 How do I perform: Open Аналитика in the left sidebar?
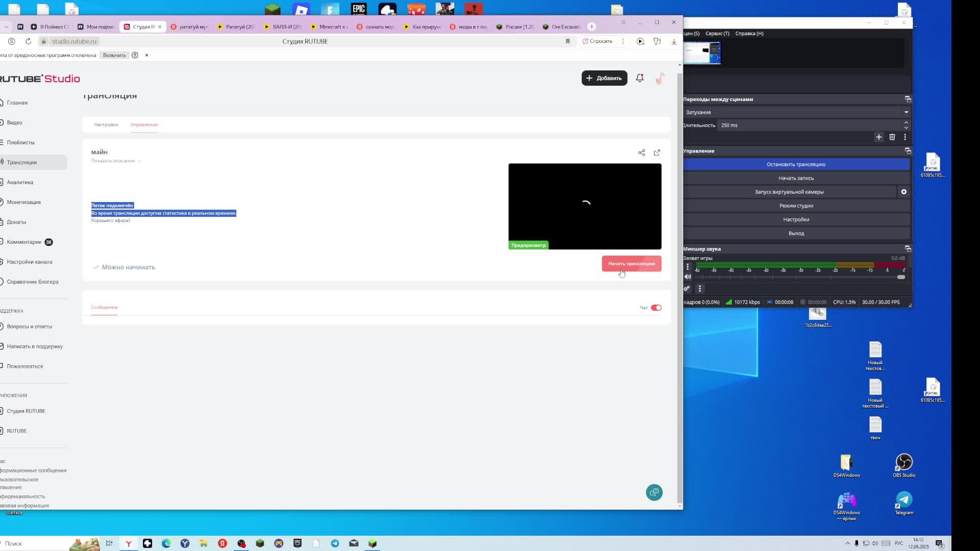20,182
